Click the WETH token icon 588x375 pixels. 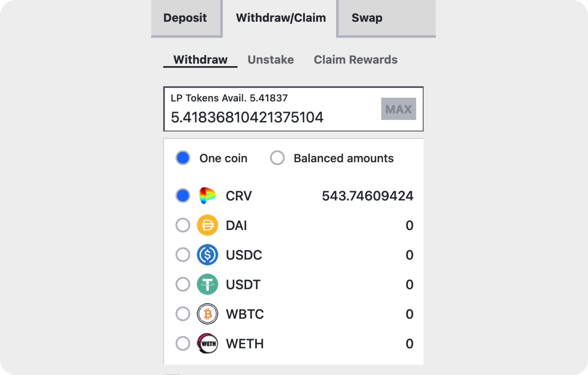(x=207, y=344)
